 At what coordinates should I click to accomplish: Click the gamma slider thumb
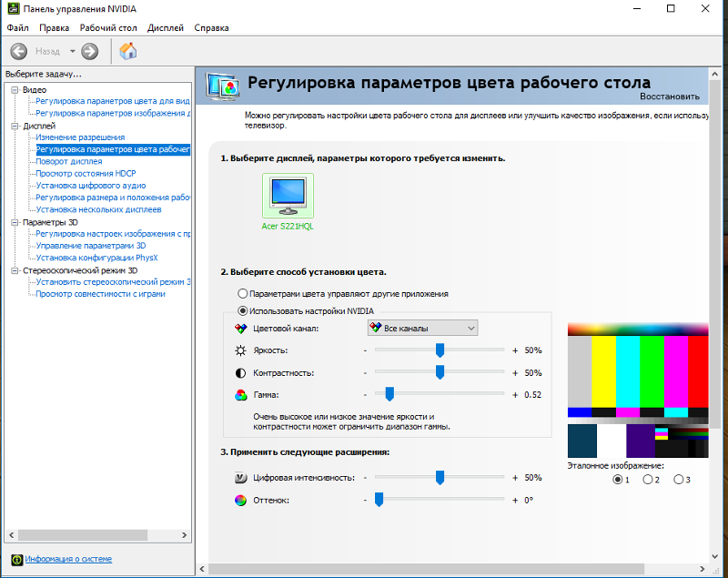[389, 394]
